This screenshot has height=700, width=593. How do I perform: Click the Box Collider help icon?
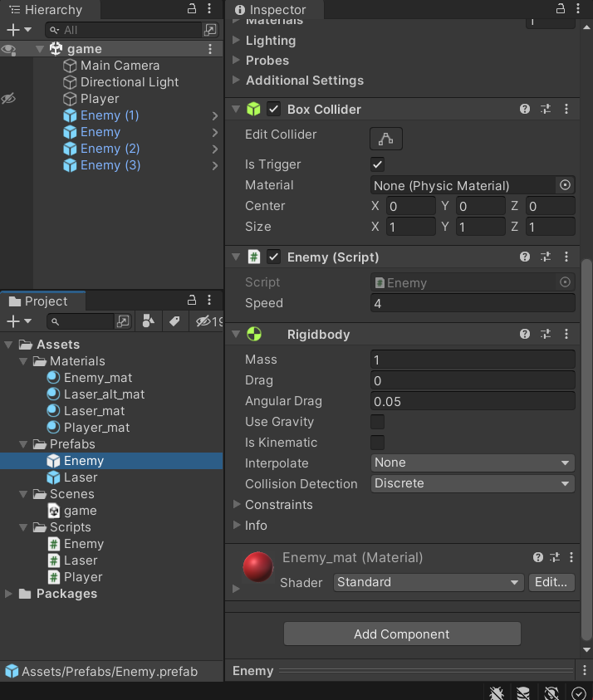click(x=524, y=109)
